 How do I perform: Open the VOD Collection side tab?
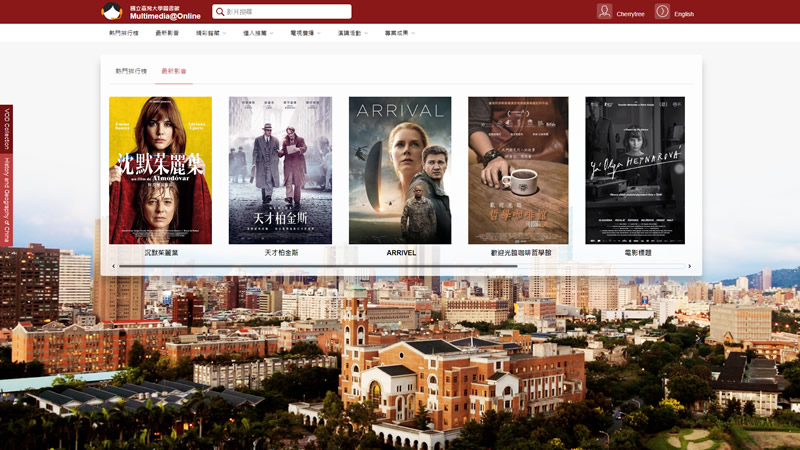pos(7,129)
